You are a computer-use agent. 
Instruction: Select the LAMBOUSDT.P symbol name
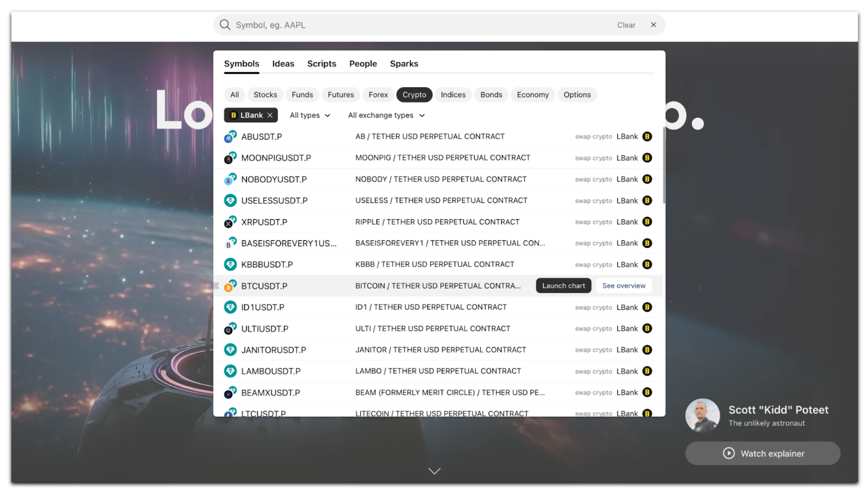(271, 371)
